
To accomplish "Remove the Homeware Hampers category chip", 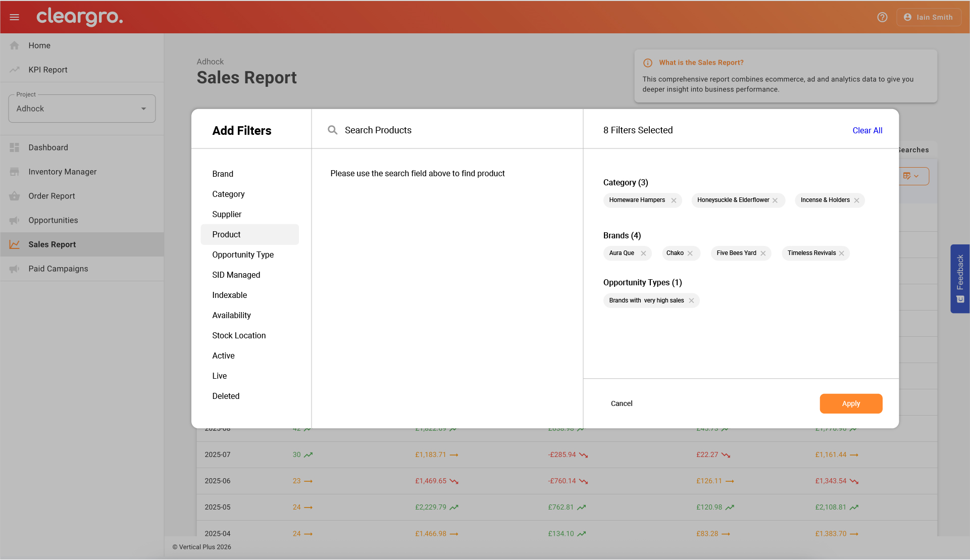I will 674,200.
